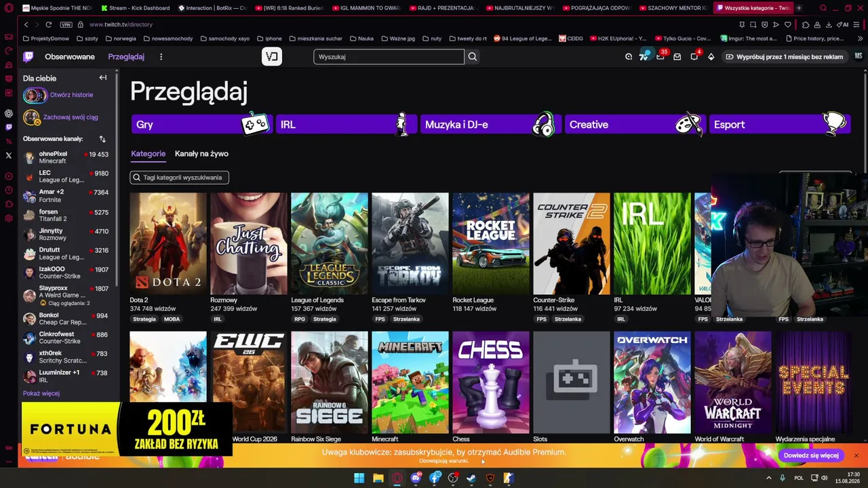The width and height of the screenshot is (868, 488).
Task: Open the inbox envelope icon
Action: [677, 57]
